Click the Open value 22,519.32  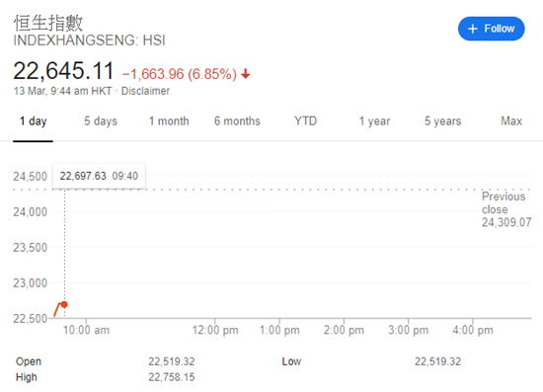[x=172, y=361]
